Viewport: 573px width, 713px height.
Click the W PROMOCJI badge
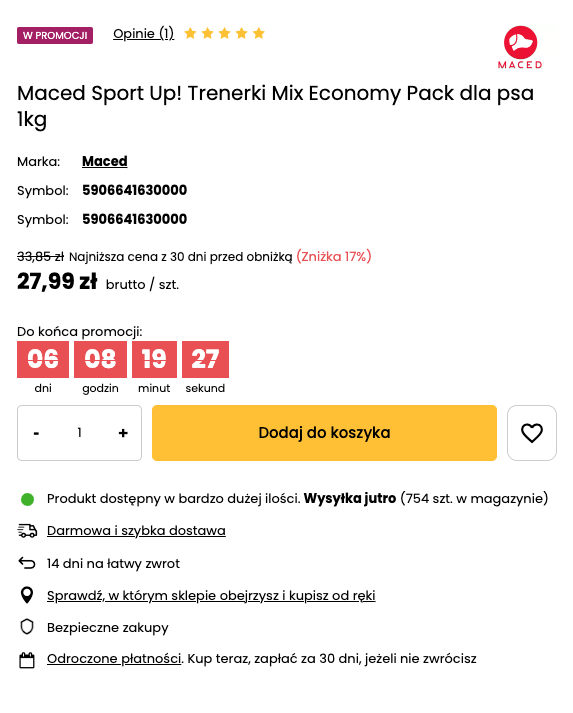coord(55,35)
